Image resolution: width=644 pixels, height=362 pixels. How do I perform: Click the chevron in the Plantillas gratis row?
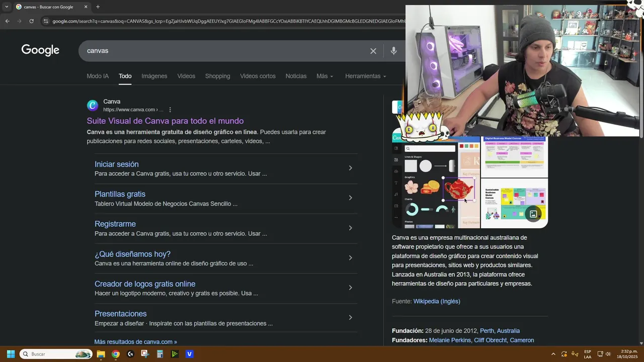pos(351,198)
